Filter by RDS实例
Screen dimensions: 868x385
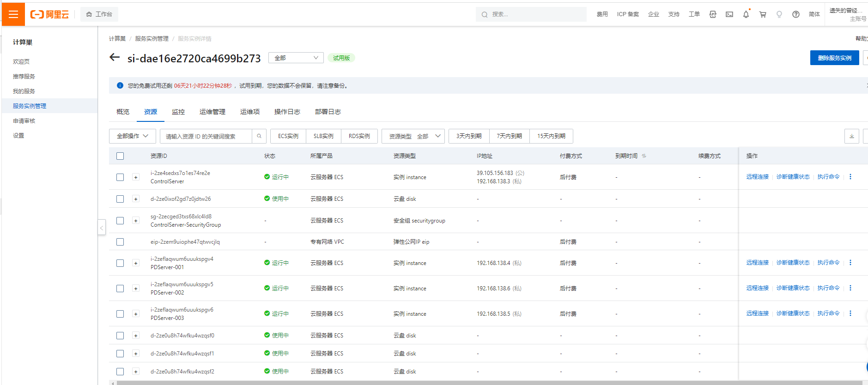pyautogui.click(x=359, y=136)
